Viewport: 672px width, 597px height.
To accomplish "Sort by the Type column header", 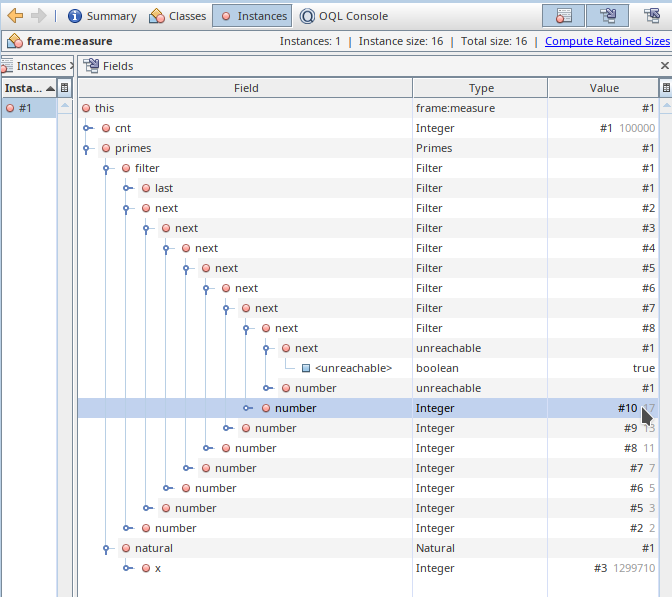I will pos(480,88).
